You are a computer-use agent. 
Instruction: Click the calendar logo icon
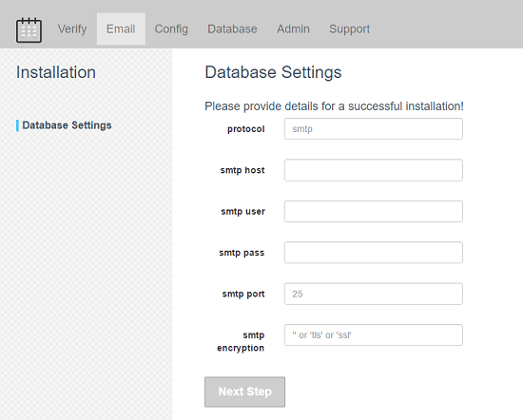point(29,30)
